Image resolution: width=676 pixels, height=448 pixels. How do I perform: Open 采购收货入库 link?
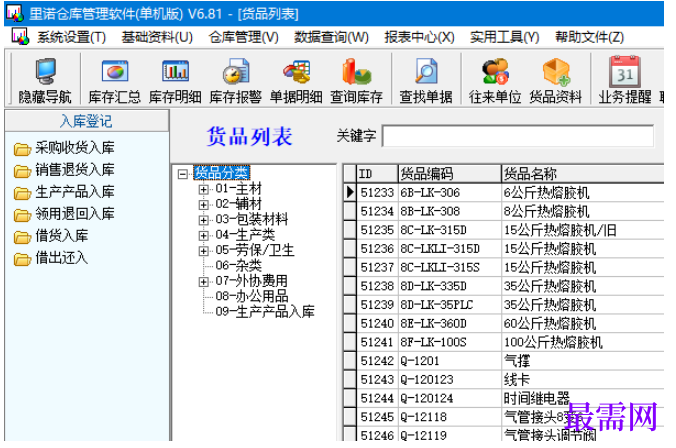[75, 148]
